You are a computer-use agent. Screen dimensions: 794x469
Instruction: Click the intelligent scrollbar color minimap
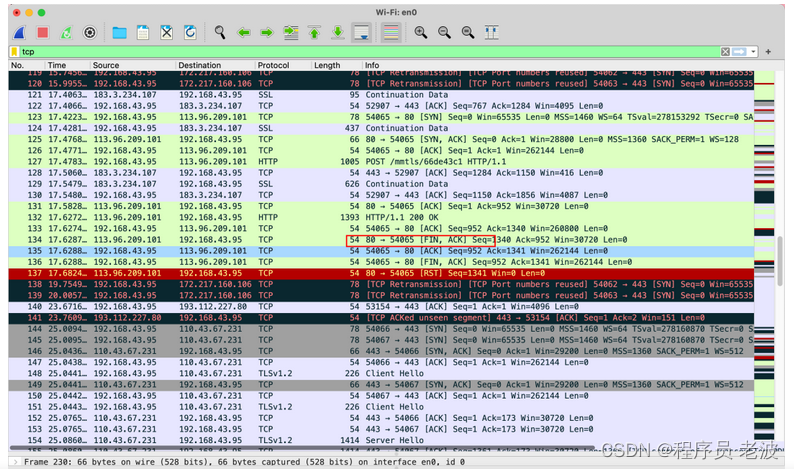(764, 258)
